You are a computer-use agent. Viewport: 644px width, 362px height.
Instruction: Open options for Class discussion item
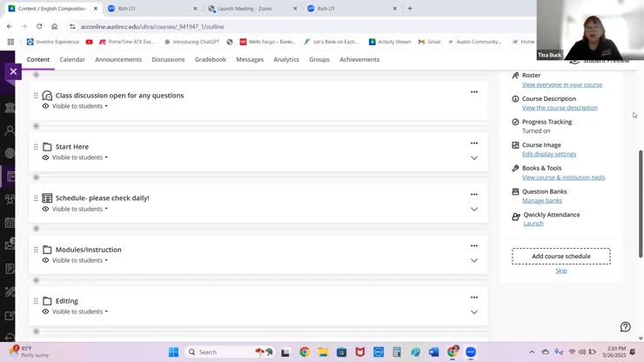click(x=474, y=92)
